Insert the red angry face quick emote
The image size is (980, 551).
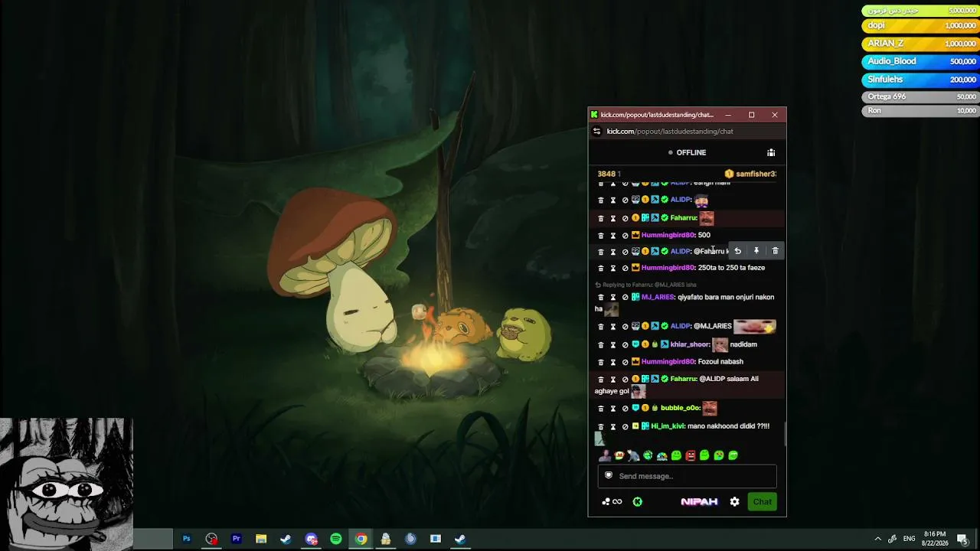click(x=691, y=456)
